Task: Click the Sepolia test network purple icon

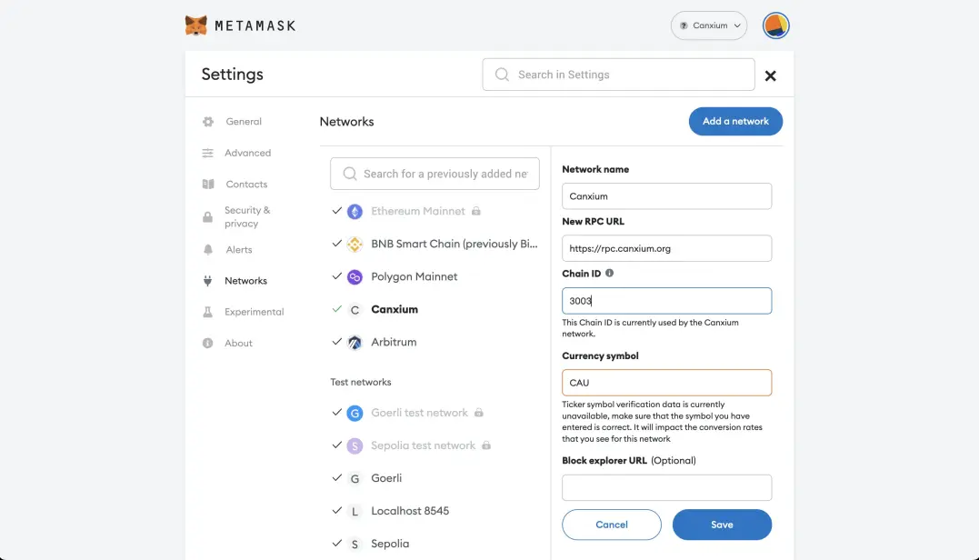Action: click(355, 445)
